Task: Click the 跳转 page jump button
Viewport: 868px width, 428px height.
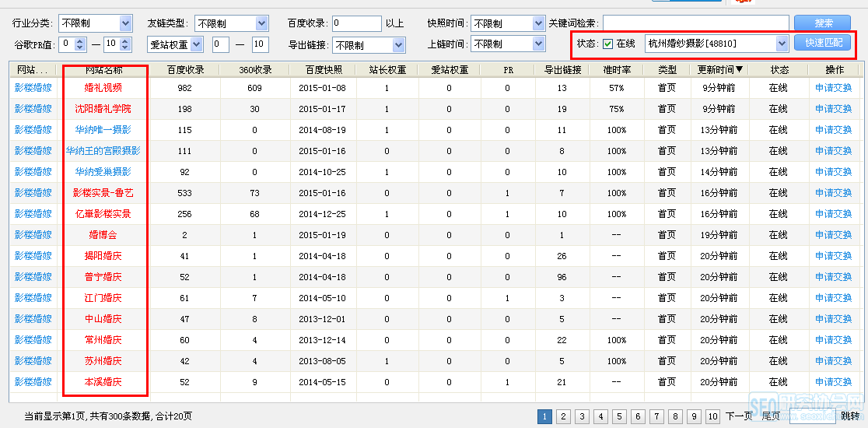Action: [850, 416]
